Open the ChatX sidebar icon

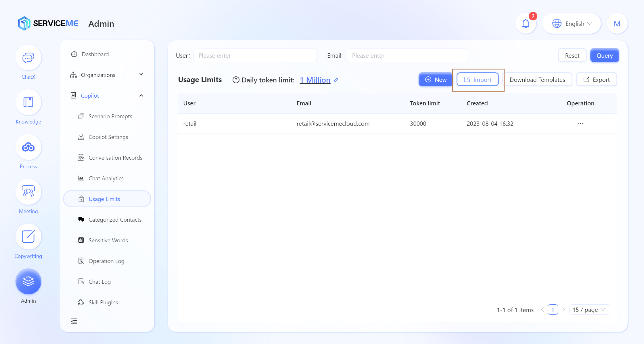[28, 58]
